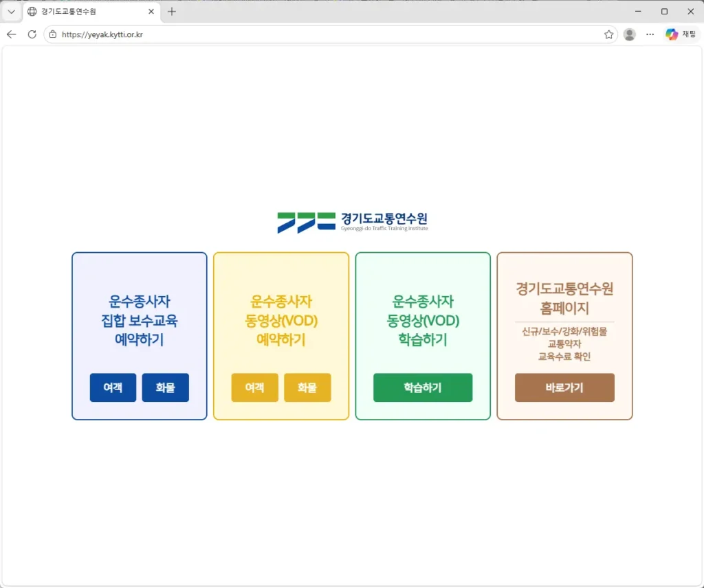
Task: Click the 경기도교통연수원 홈페이지 card heading
Action: tap(564, 298)
